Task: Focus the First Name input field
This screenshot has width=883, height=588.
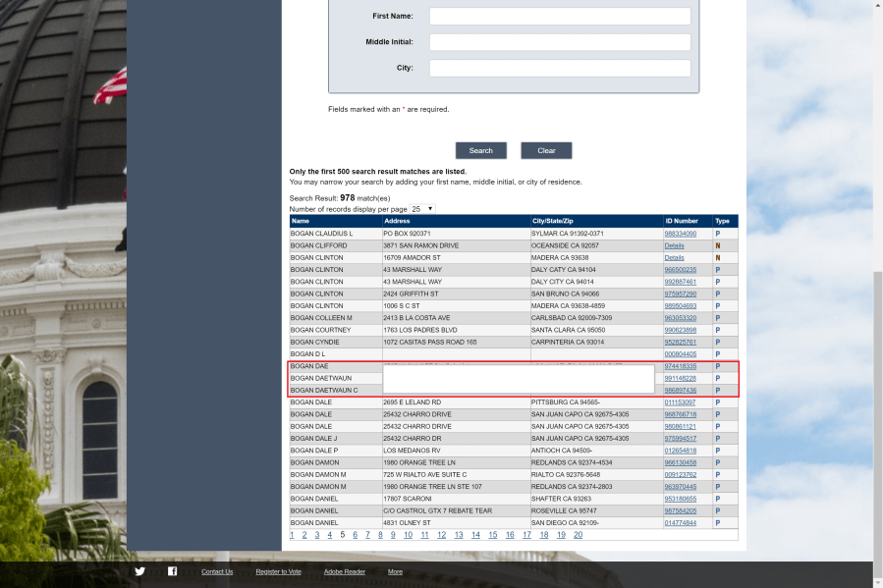Action: (559, 17)
